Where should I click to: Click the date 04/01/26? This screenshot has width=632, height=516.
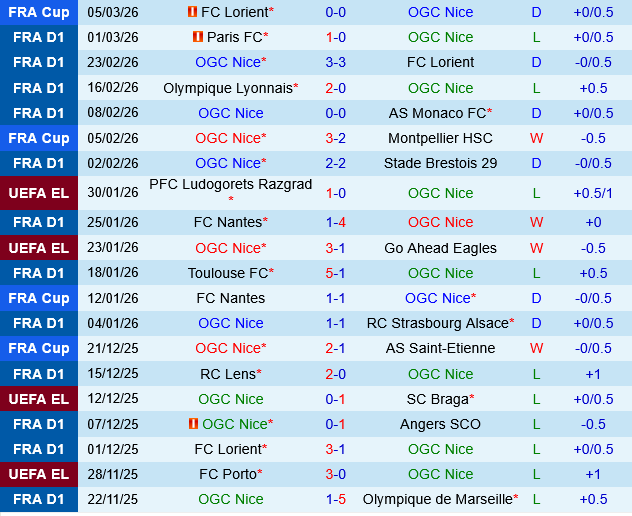pyautogui.click(x=113, y=323)
